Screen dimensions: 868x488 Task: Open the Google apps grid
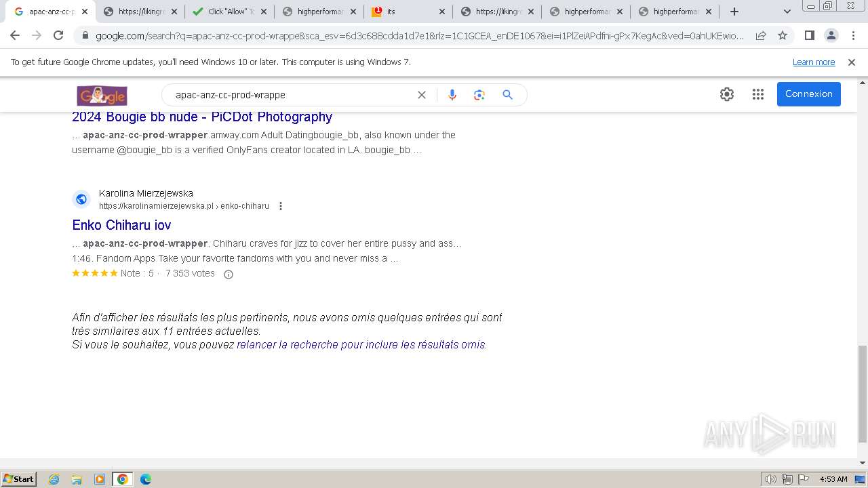(x=758, y=94)
